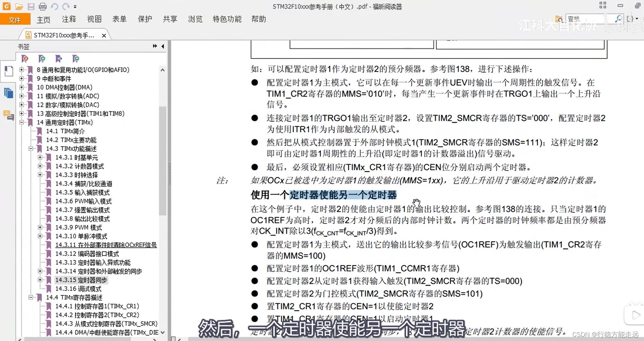This screenshot has width=644, height=341.
Task: Delete the bookmark with the red X icon
Action: (x=25, y=59)
